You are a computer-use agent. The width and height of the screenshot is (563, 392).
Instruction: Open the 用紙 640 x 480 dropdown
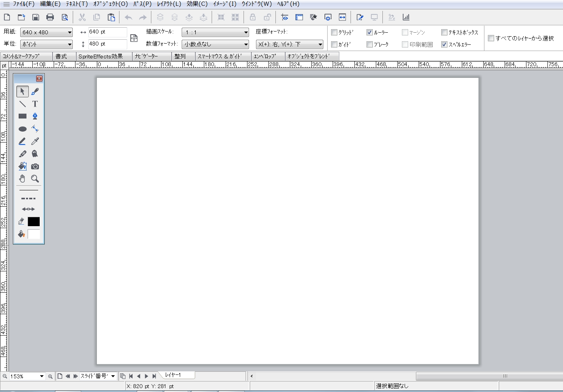(47, 32)
